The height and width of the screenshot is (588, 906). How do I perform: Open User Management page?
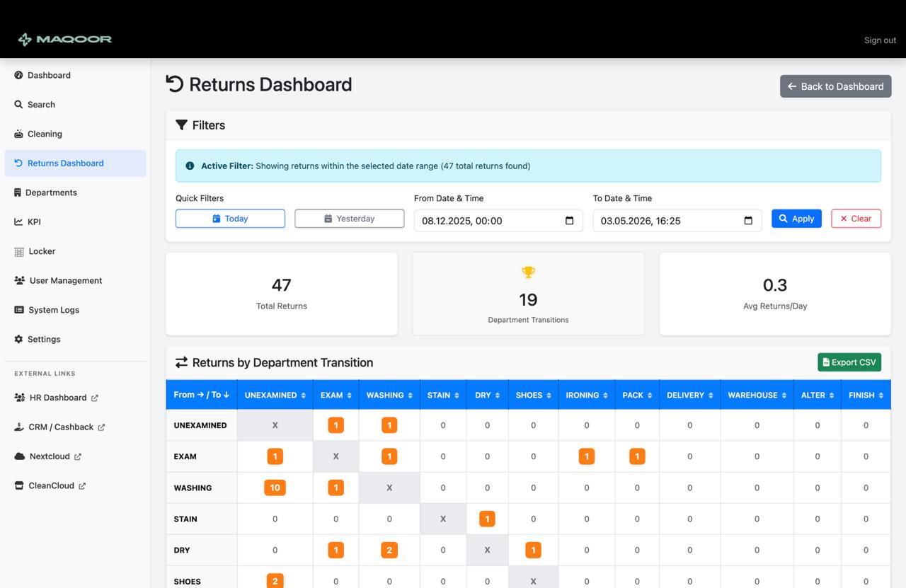(x=76, y=280)
